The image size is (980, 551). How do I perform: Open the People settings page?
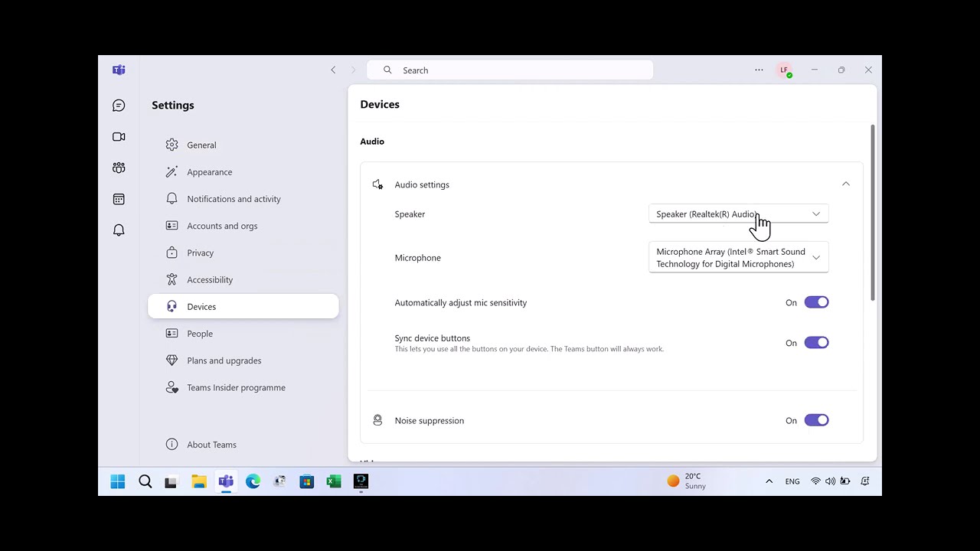(243, 334)
